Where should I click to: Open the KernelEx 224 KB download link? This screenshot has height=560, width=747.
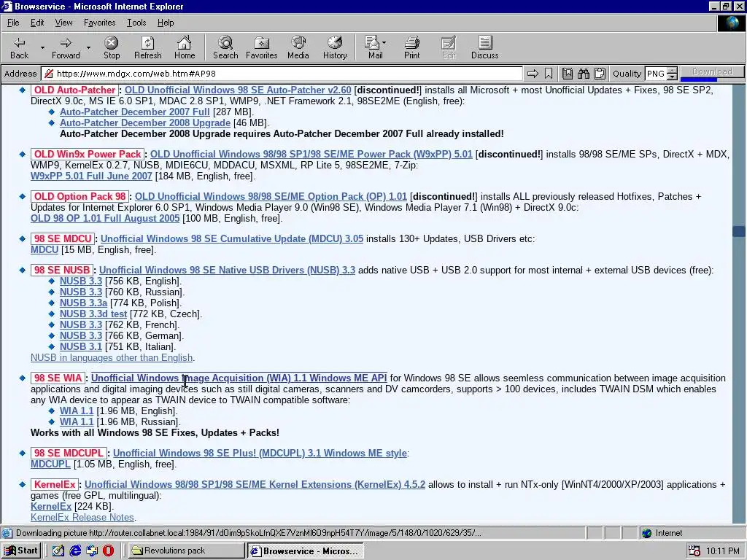click(x=51, y=507)
